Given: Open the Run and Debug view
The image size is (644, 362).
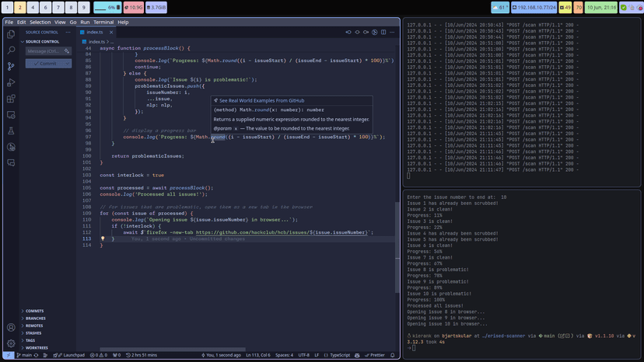Looking at the screenshot, I should 11,83.
